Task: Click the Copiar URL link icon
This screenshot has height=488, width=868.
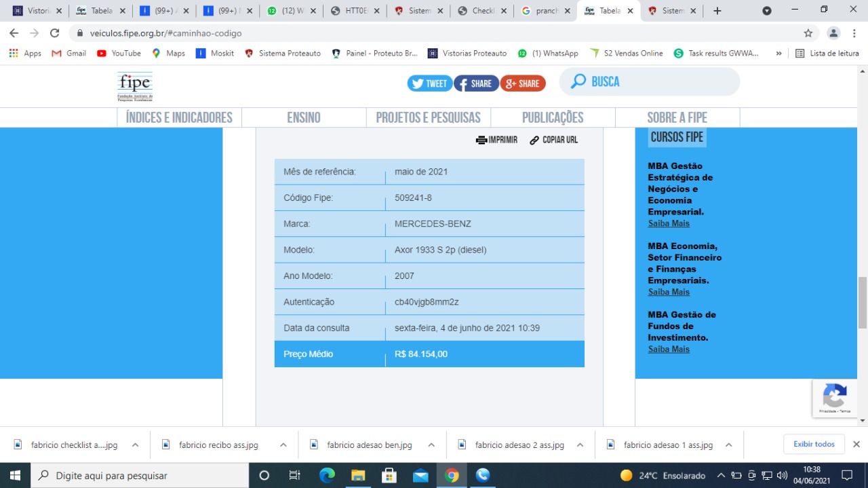Action: point(534,140)
